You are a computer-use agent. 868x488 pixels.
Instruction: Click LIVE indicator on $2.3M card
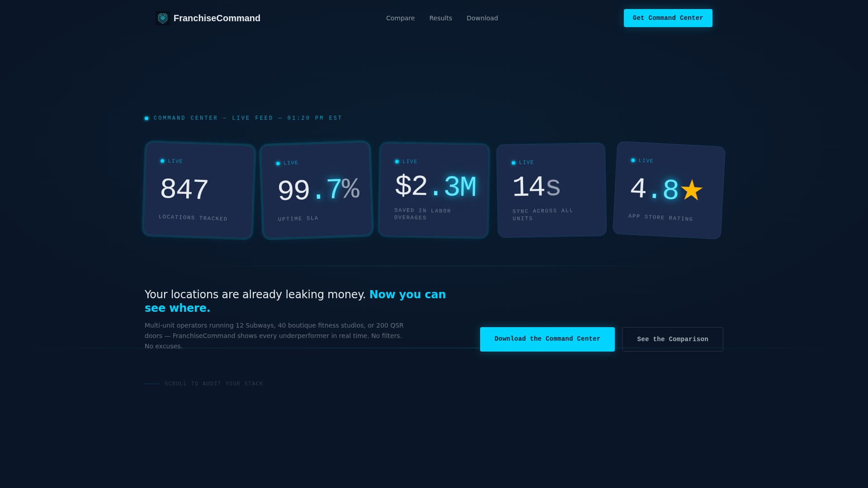(406, 161)
